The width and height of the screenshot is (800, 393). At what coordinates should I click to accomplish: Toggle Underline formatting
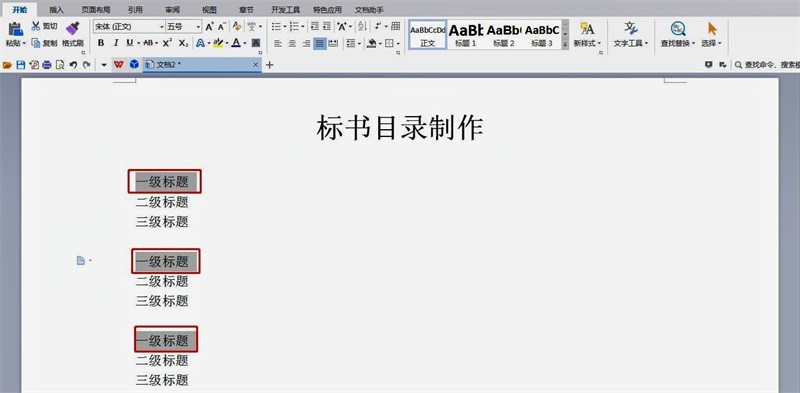[130, 43]
